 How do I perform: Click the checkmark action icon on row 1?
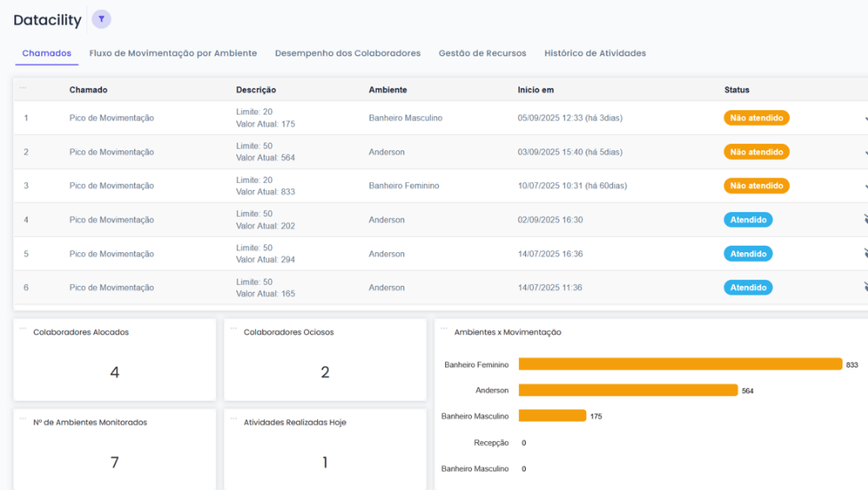(x=864, y=118)
